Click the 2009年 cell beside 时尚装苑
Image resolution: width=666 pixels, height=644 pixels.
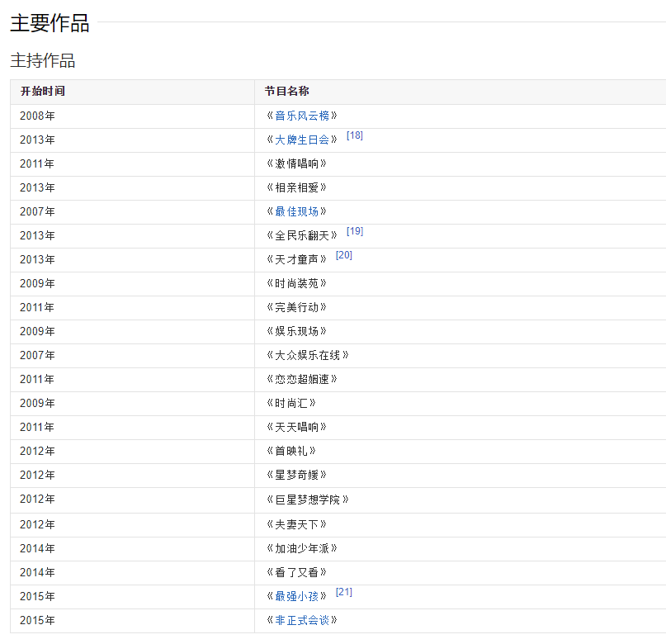tap(132, 283)
